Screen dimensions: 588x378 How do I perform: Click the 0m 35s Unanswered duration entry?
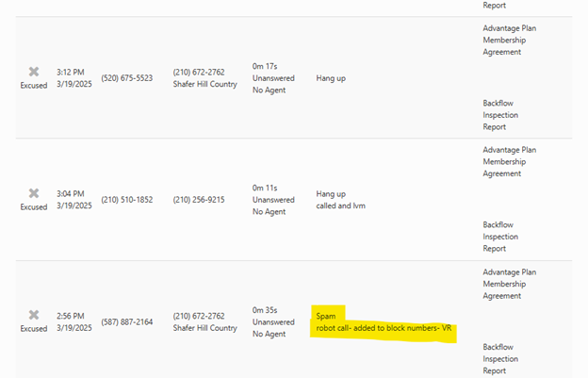coord(273,321)
